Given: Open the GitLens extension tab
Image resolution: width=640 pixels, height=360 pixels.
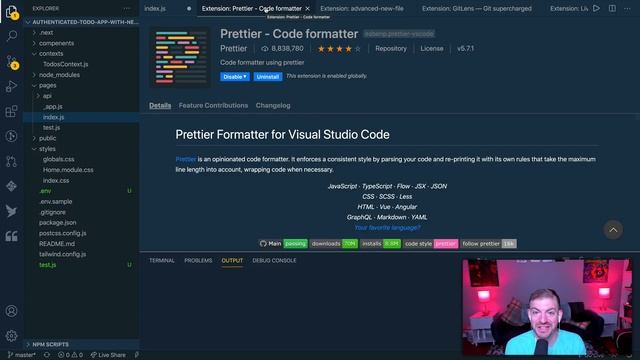Looking at the screenshot, I should [x=477, y=9].
